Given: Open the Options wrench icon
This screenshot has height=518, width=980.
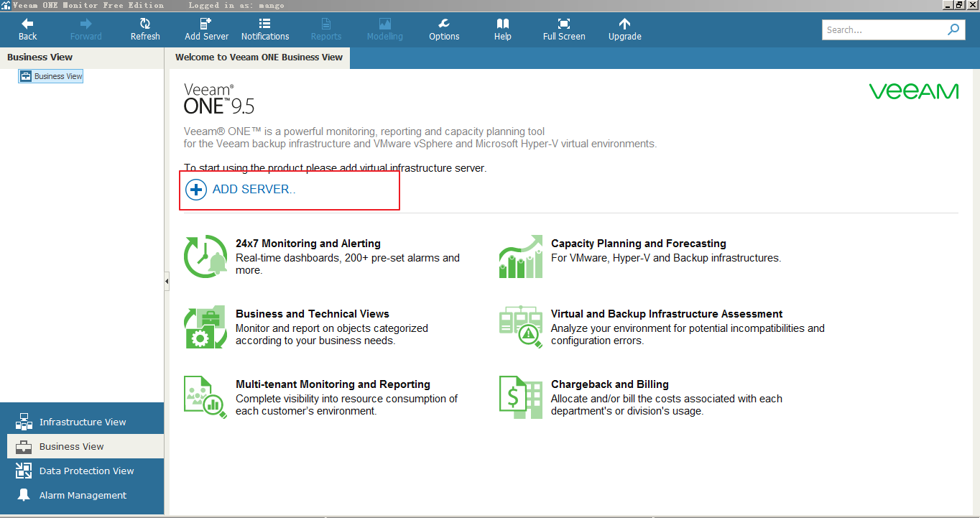Looking at the screenshot, I should [444, 24].
